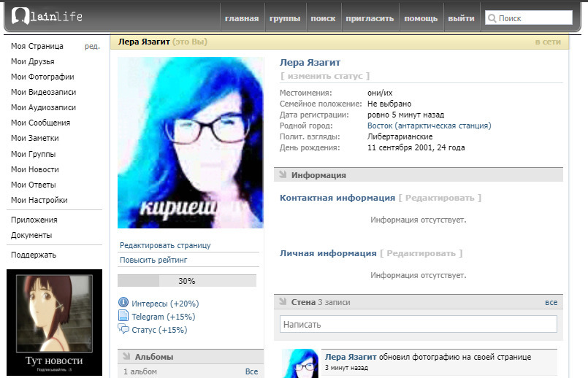Open группы in top navigation

click(284, 18)
